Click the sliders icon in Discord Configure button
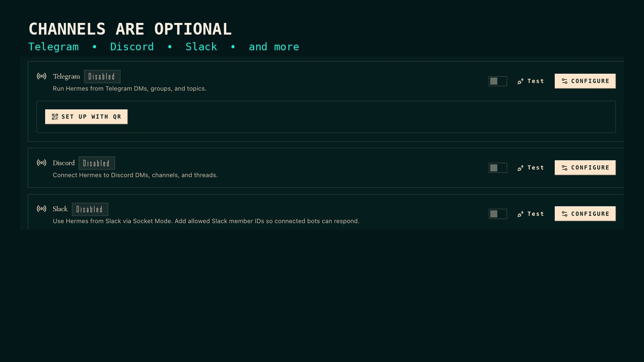This screenshot has width=644, height=362. click(x=565, y=168)
